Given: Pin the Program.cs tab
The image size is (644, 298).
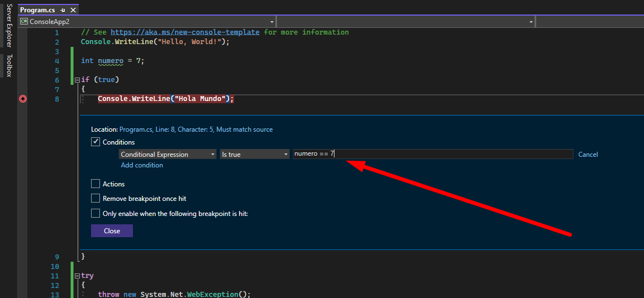Looking at the screenshot, I should 63,10.
